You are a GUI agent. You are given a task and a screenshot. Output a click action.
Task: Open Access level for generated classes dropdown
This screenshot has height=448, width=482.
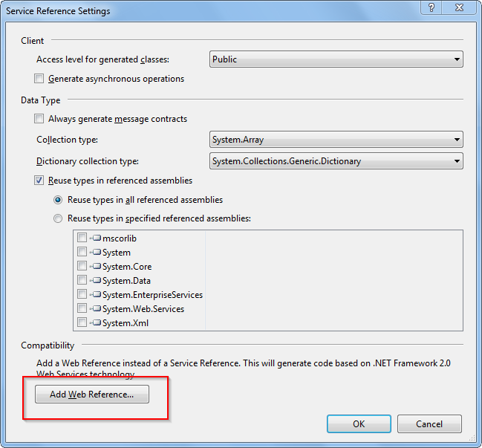tap(336, 59)
